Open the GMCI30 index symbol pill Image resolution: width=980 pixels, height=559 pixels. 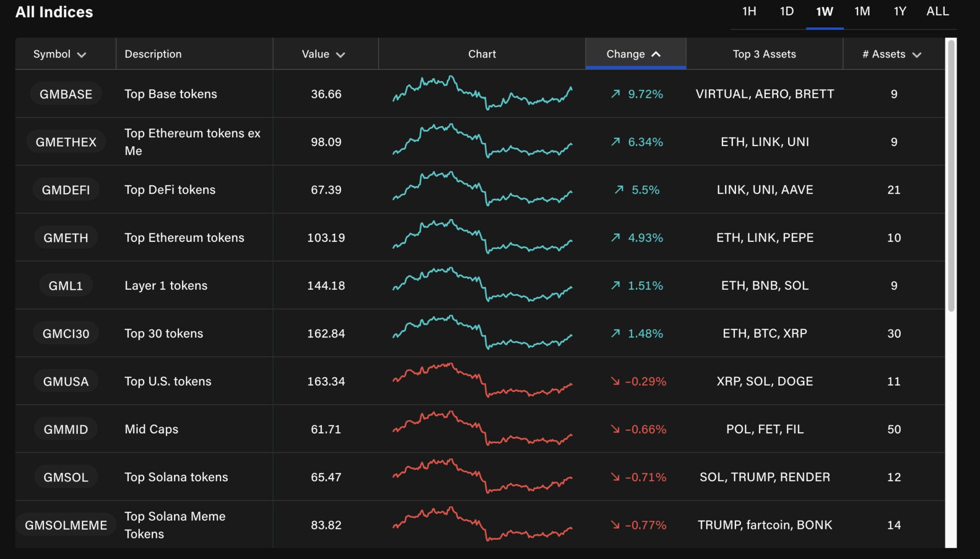[x=66, y=334]
